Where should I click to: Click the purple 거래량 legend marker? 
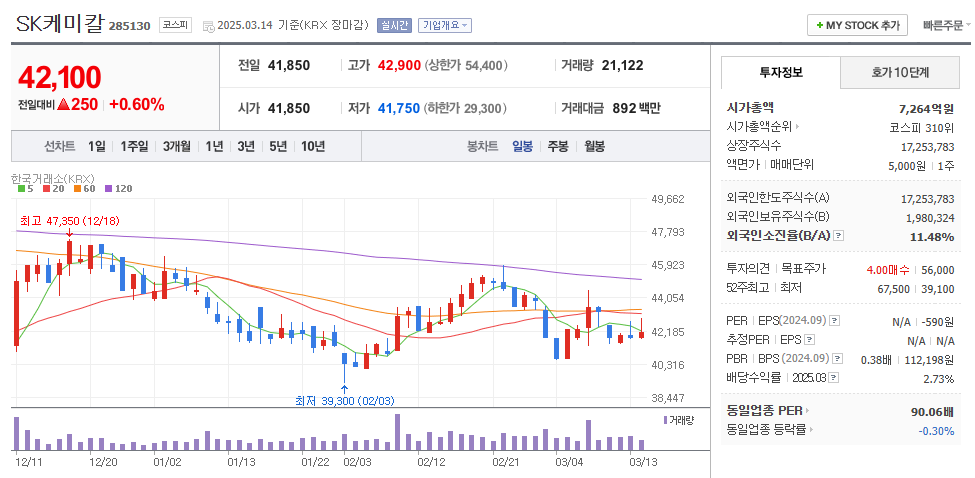pyautogui.click(x=666, y=420)
